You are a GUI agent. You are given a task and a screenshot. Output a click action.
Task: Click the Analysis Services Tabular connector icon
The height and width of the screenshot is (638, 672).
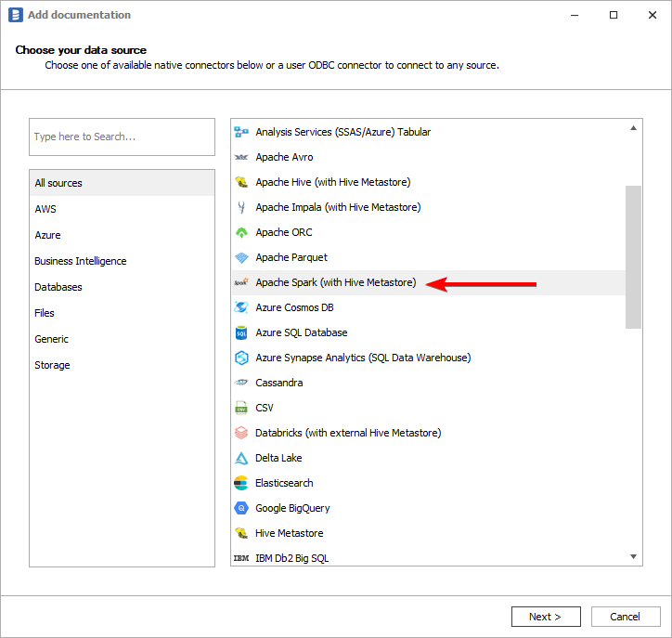pos(241,132)
